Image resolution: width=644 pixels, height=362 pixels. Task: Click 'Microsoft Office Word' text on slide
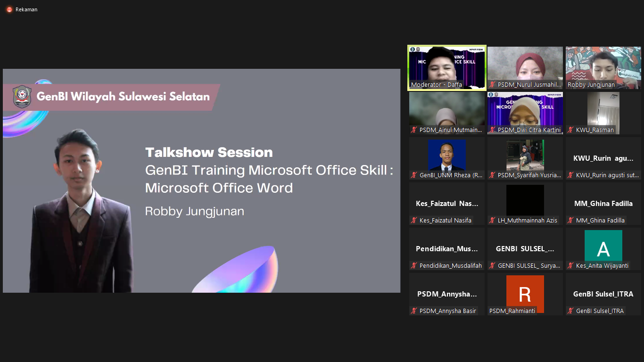point(219,188)
